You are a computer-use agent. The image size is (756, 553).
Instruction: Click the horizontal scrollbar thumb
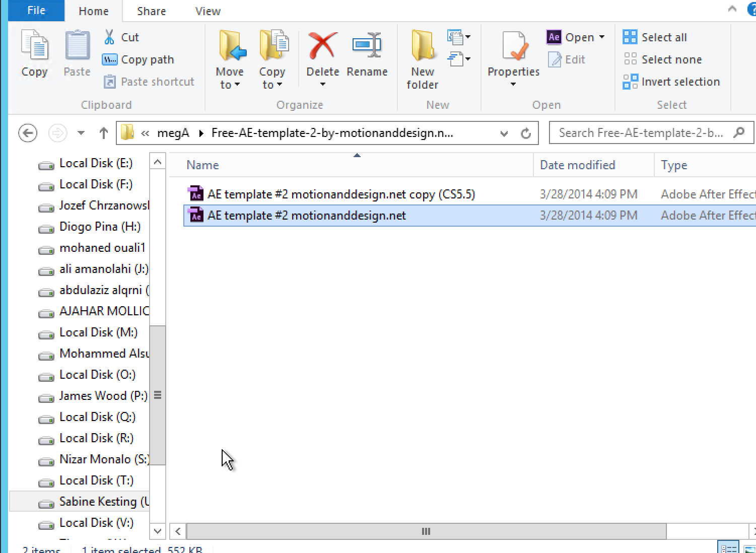tap(426, 531)
